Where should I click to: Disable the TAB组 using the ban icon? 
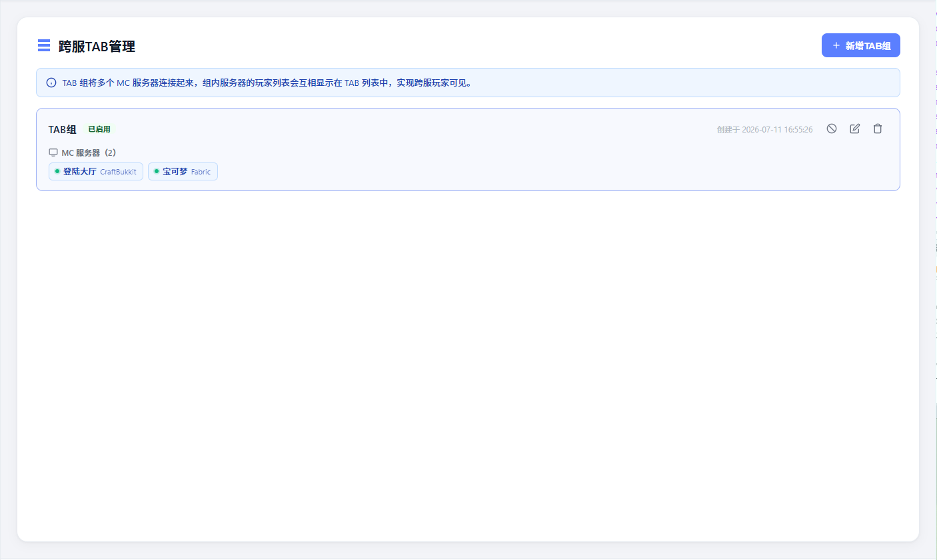pos(832,129)
